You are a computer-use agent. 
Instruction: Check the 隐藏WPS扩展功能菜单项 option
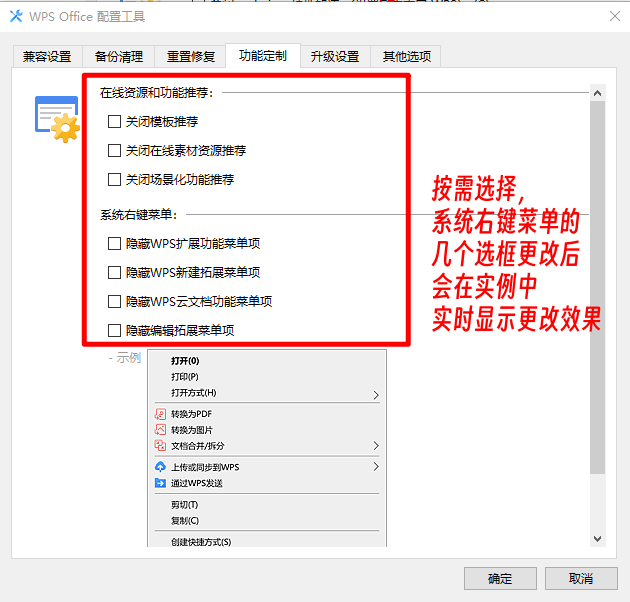[x=114, y=243]
